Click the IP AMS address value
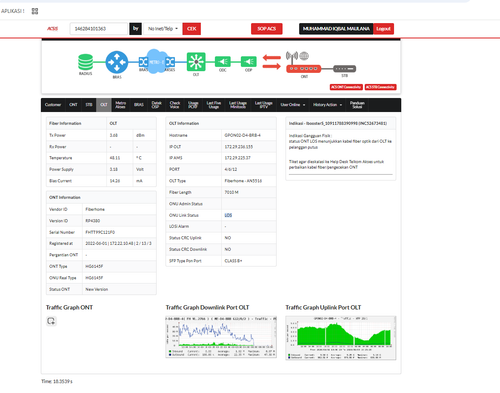This screenshot has height=393, width=500. (238, 158)
